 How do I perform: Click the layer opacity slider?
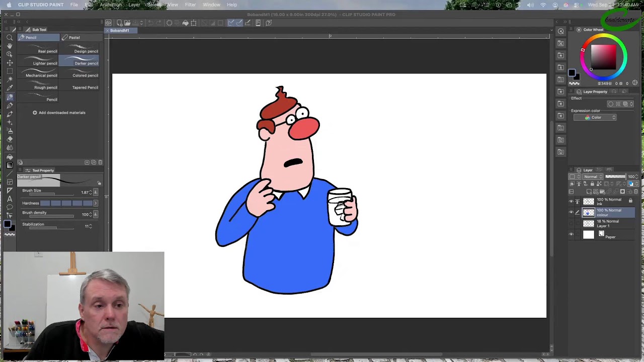coord(615,176)
